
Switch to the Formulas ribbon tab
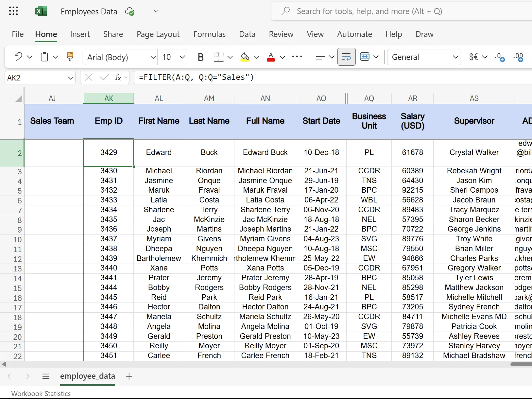pyautogui.click(x=210, y=34)
